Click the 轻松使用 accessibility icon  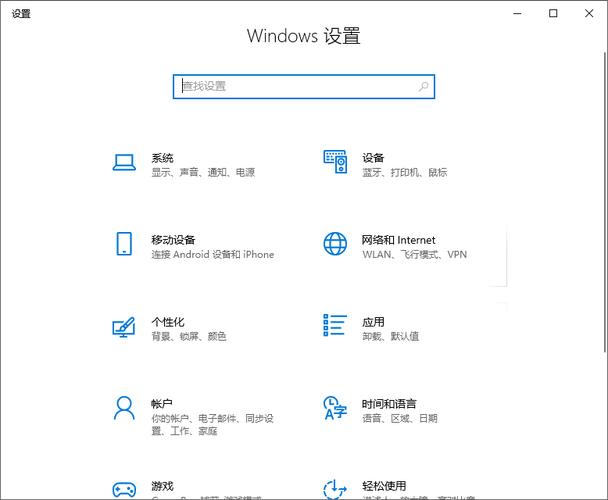click(x=335, y=488)
